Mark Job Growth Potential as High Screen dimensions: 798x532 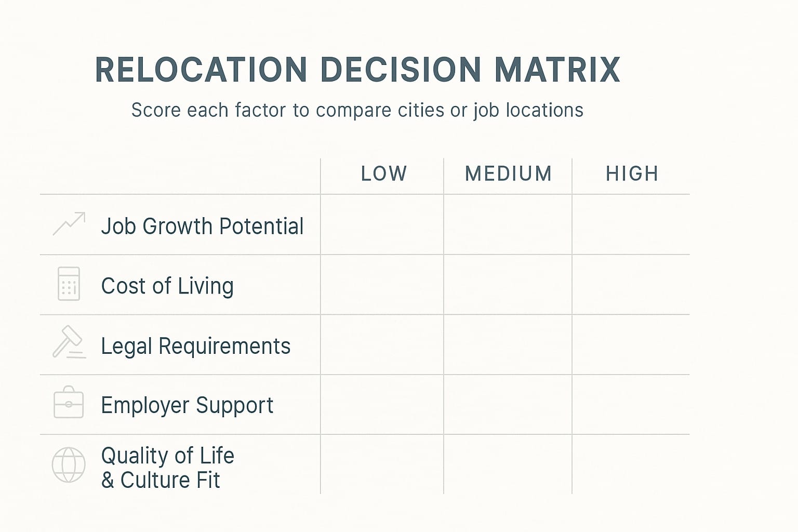(x=631, y=224)
